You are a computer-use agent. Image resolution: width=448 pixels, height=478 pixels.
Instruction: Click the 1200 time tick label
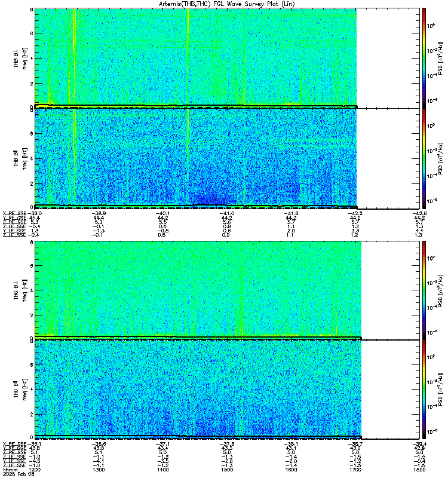(x=35, y=470)
